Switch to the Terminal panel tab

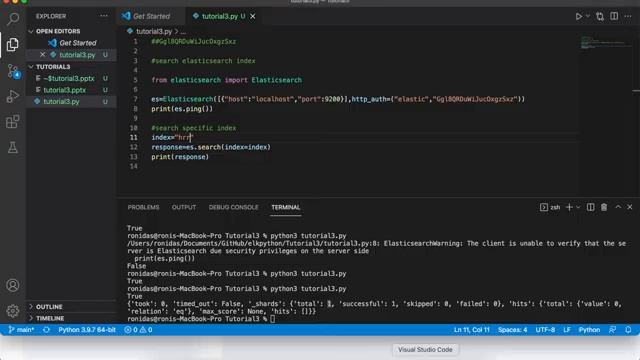286,207
